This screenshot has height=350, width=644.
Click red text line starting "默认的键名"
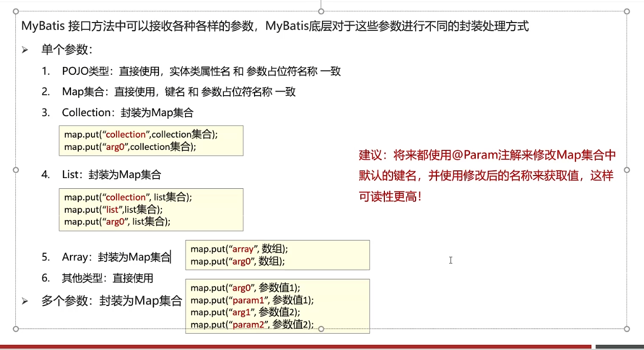(486, 176)
